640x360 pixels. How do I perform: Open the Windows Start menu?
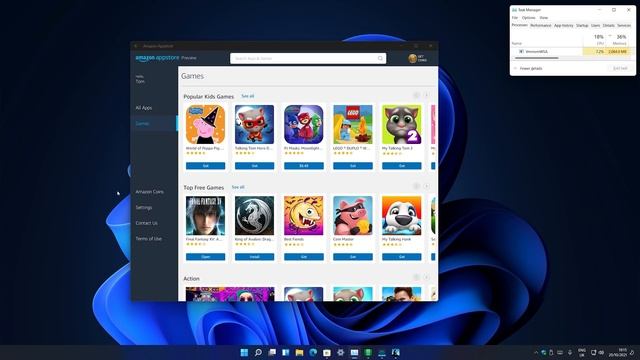click(244, 352)
